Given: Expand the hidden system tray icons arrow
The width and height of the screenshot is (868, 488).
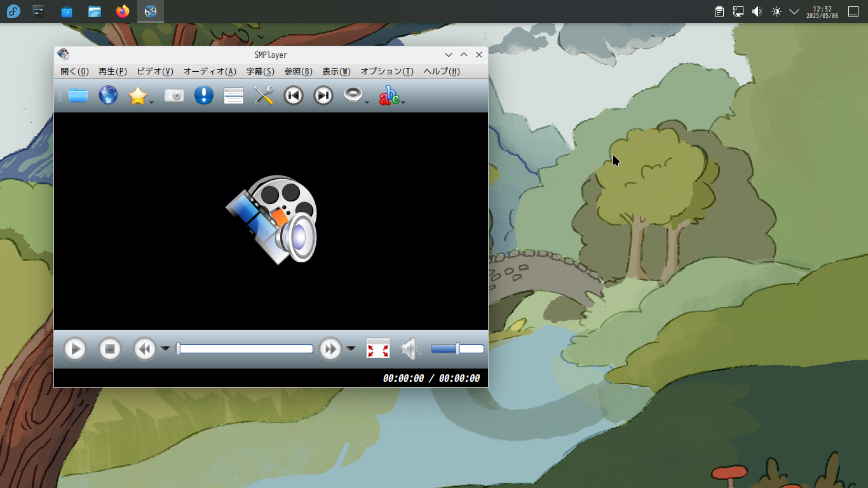Looking at the screenshot, I should click(x=794, y=11).
